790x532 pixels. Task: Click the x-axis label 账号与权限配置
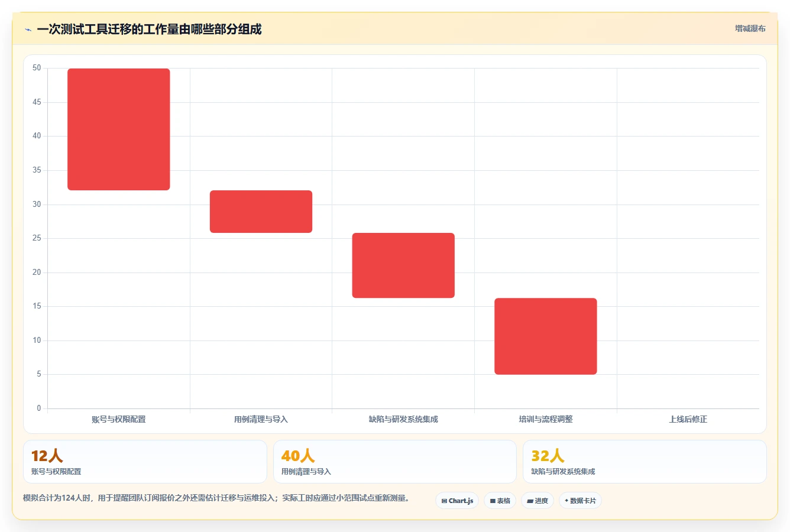click(x=119, y=419)
